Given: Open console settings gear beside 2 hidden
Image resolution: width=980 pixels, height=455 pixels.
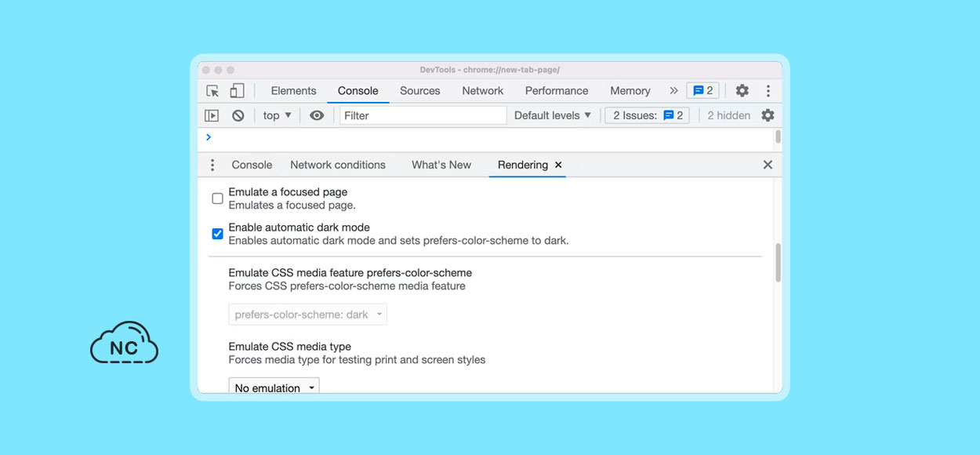Looking at the screenshot, I should pyautogui.click(x=768, y=115).
